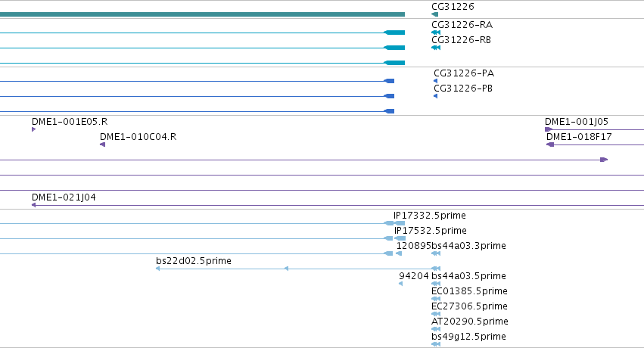
Task: Select the bs22d02.5prime left arrowhead
Action: [x=157, y=269]
